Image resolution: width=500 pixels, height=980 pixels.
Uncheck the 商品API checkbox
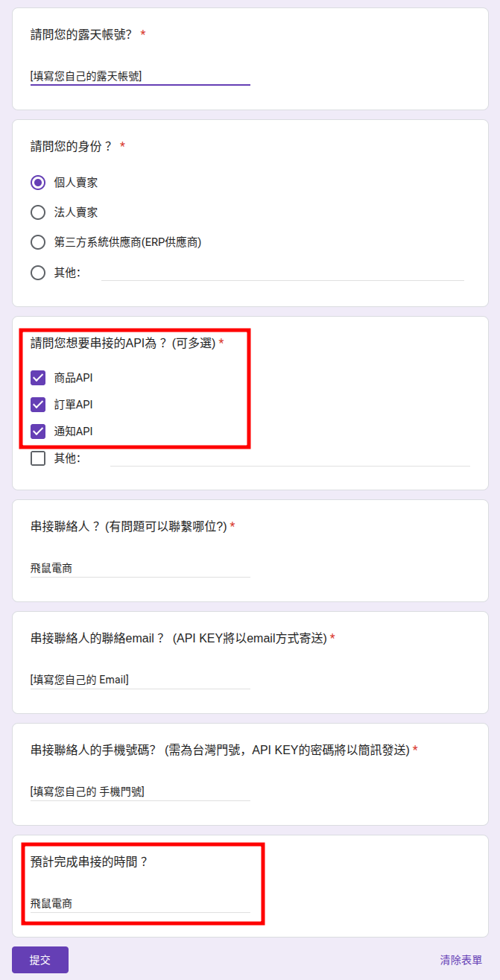click(x=38, y=378)
